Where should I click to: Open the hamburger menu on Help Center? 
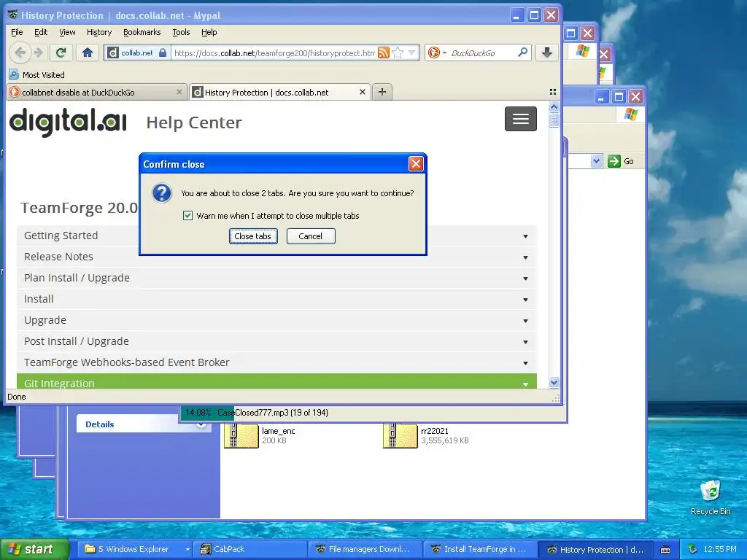coord(521,119)
